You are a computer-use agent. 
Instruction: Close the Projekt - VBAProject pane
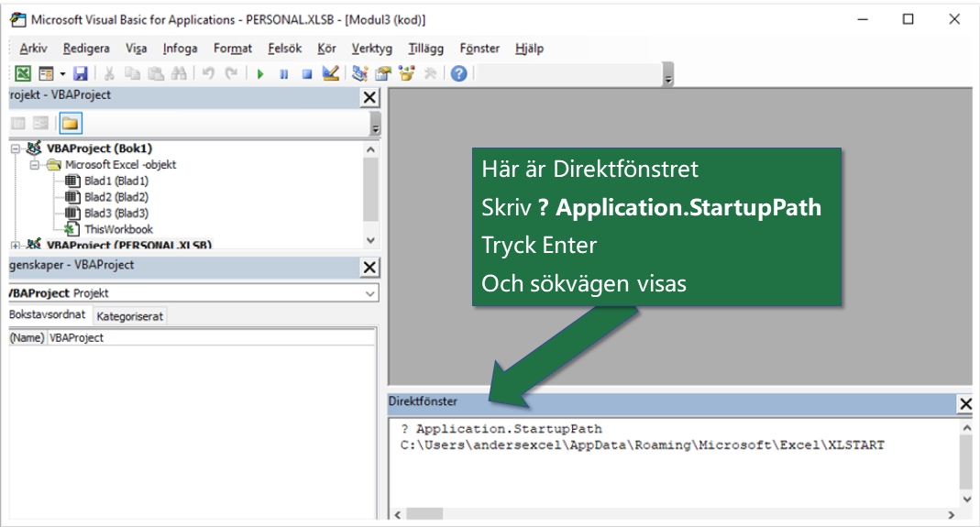(x=370, y=97)
